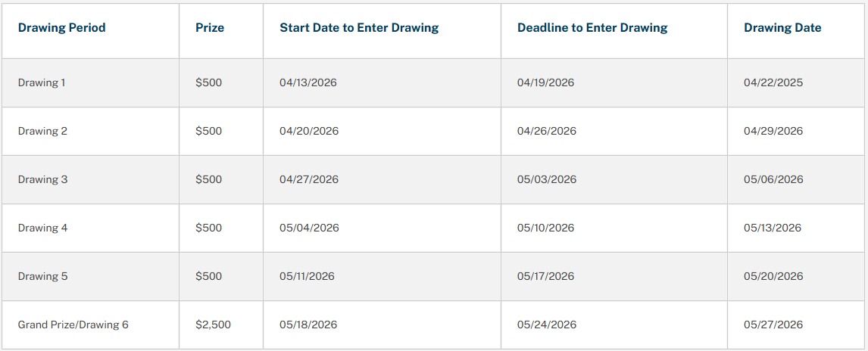Select the Grand Prize/Drawing 6 cell
868x351 pixels.
[73, 325]
